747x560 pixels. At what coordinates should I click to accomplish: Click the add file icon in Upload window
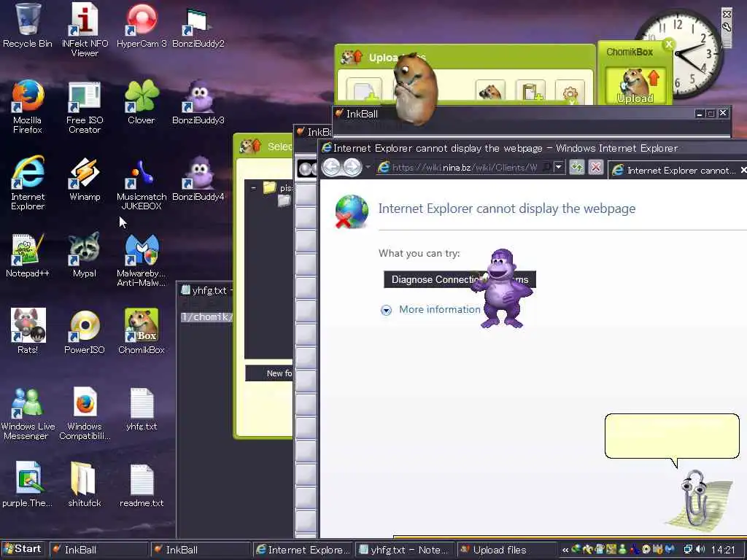tap(365, 90)
